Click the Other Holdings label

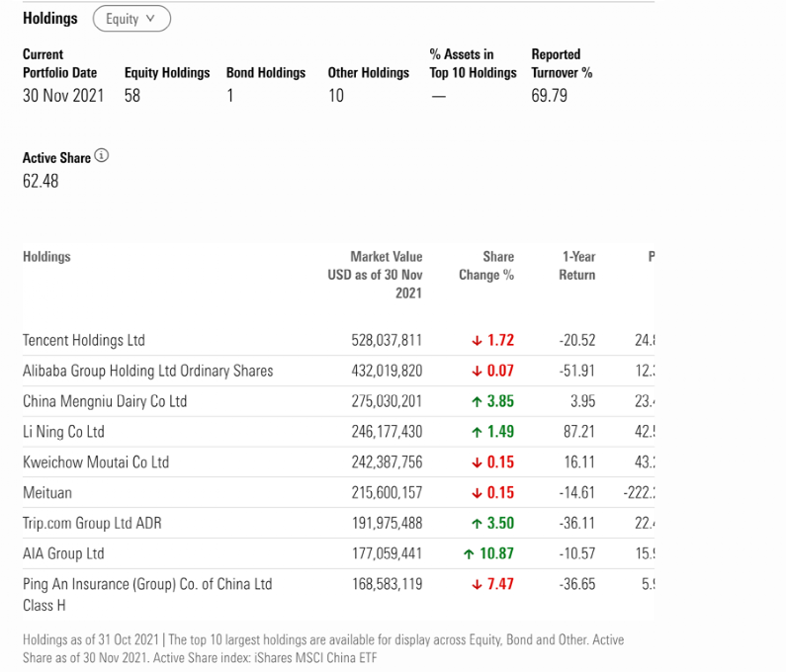tap(369, 73)
